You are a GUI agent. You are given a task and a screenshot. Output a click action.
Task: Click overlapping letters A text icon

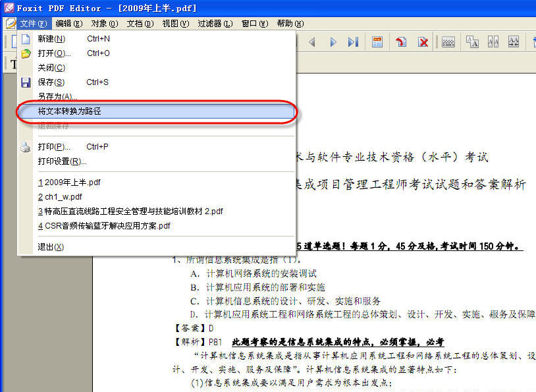pyautogui.click(x=472, y=42)
